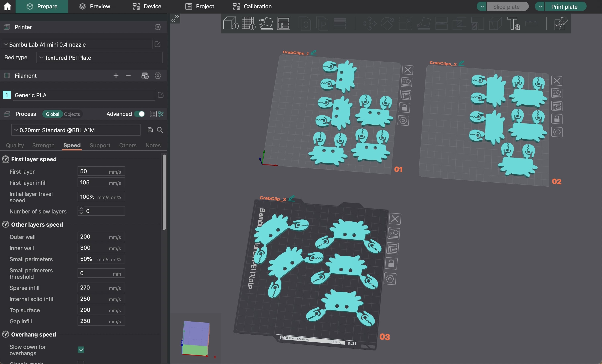This screenshot has width=602, height=364.
Task: Click the filament 1 color swatch
Action: 7,95
